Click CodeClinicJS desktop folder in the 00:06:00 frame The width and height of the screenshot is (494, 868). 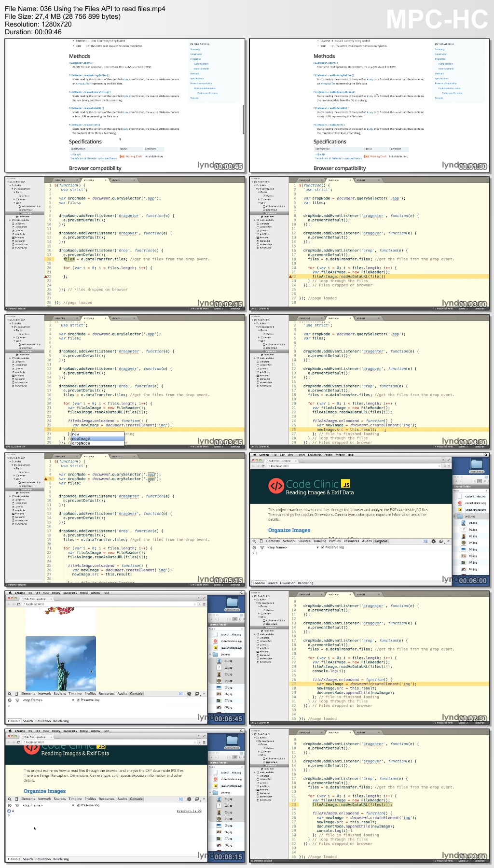click(x=477, y=466)
